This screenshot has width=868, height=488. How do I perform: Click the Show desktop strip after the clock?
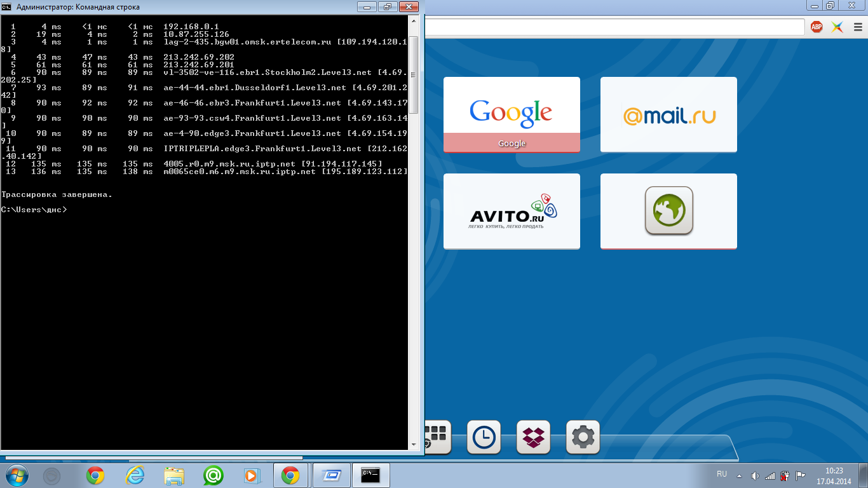[x=864, y=475]
